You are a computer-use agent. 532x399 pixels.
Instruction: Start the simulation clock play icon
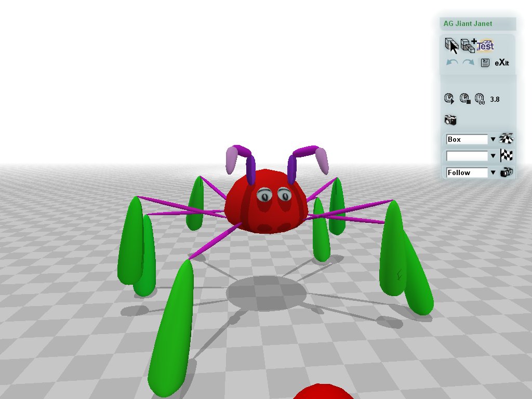coord(449,99)
